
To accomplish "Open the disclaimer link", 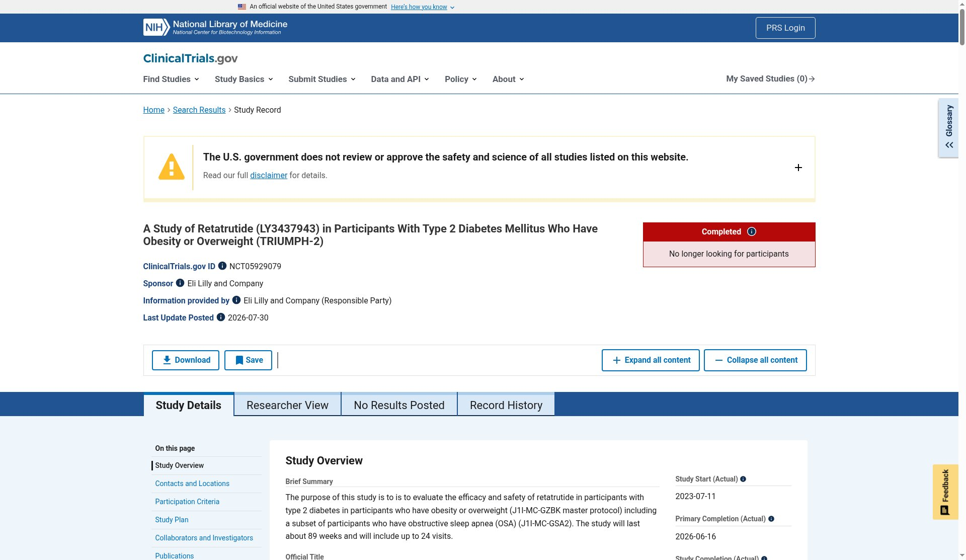I will click(269, 175).
